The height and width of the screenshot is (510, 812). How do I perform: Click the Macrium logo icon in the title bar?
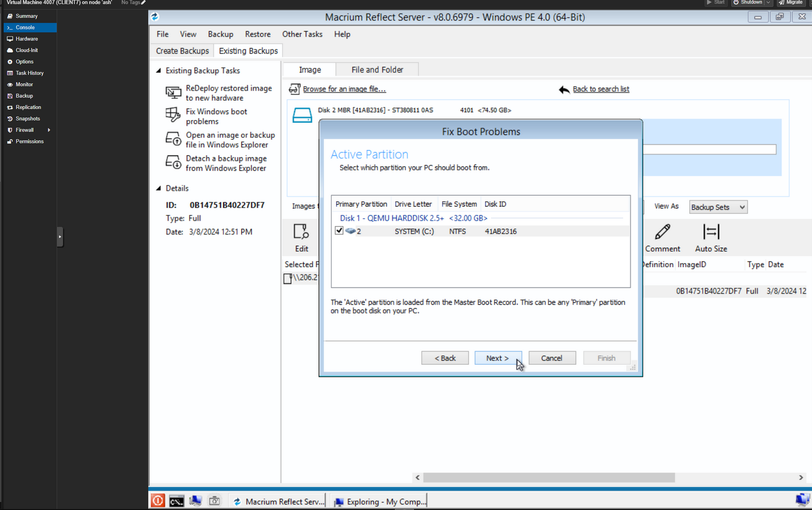point(155,17)
